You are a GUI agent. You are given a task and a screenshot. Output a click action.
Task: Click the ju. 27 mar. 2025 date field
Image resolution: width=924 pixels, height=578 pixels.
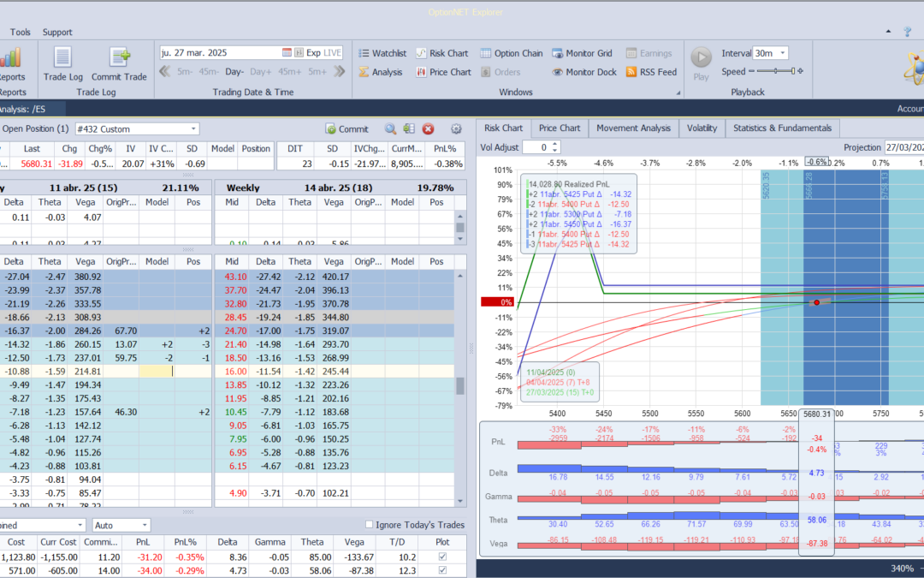(x=221, y=52)
